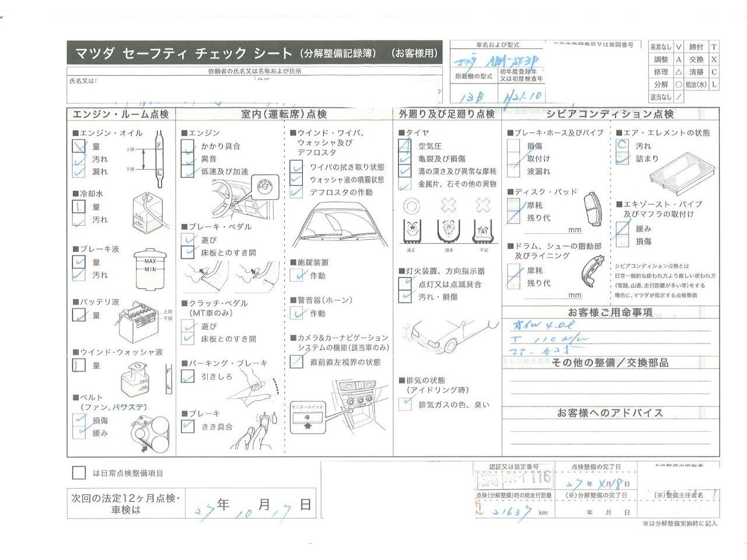Select the 外廻り及び足廻り点検 section header
Screen dimensions: 747x560
click(447, 114)
